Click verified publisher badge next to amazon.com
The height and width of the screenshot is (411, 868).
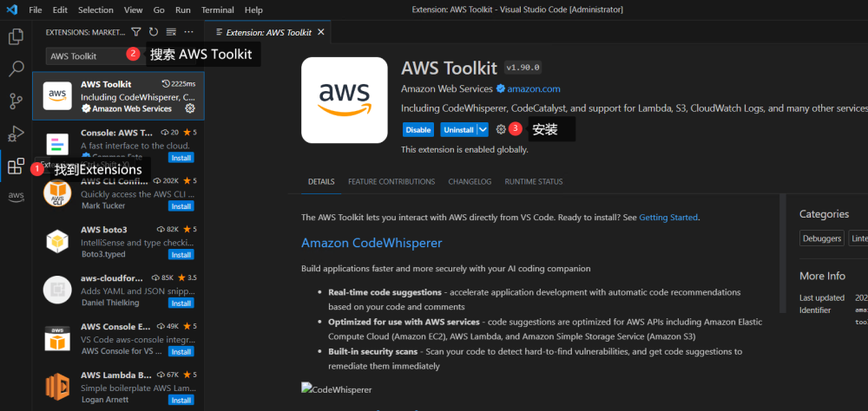pyautogui.click(x=501, y=88)
